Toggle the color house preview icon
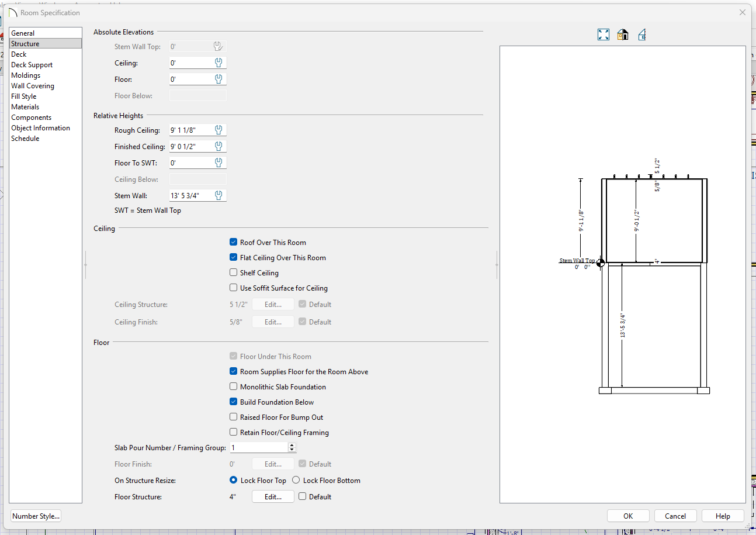Screen dimensions: 756x535 click(x=623, y=35)
